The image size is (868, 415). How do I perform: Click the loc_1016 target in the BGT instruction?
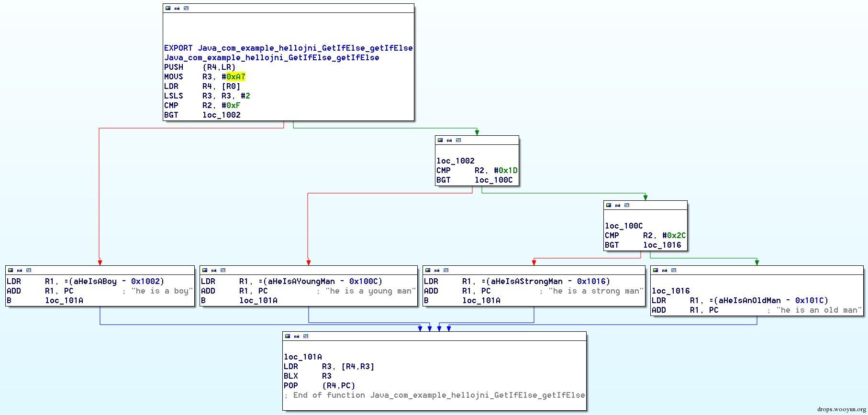coord(662,245)
